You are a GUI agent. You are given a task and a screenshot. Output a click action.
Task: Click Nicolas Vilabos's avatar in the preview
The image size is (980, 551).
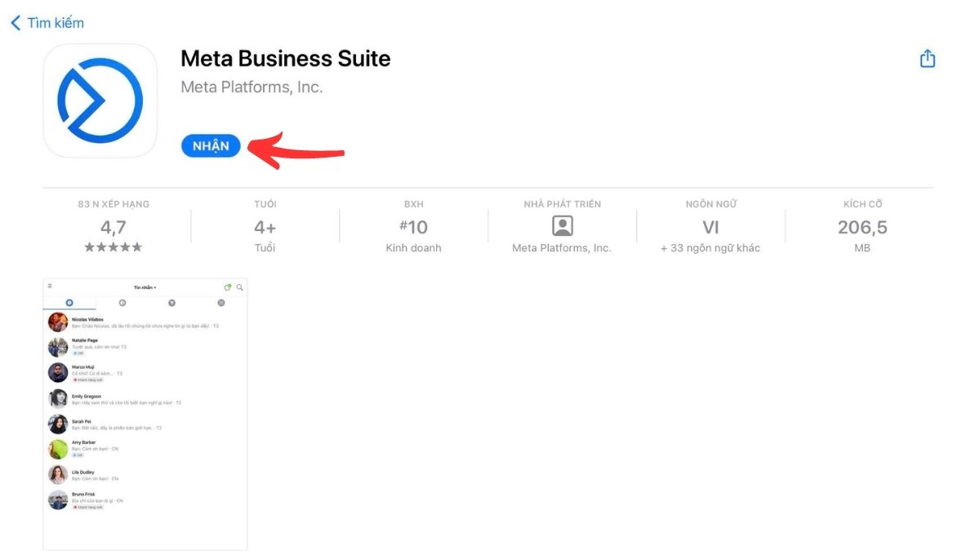58,323
